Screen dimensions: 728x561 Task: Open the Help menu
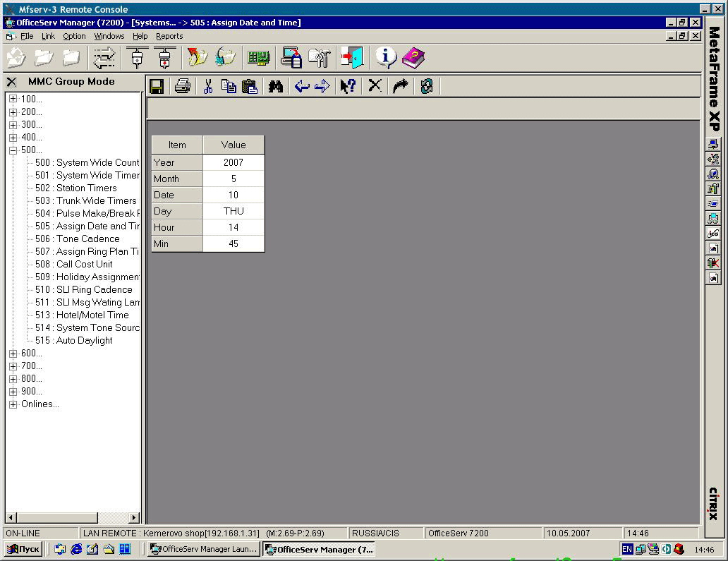click(x=140, y=36)
